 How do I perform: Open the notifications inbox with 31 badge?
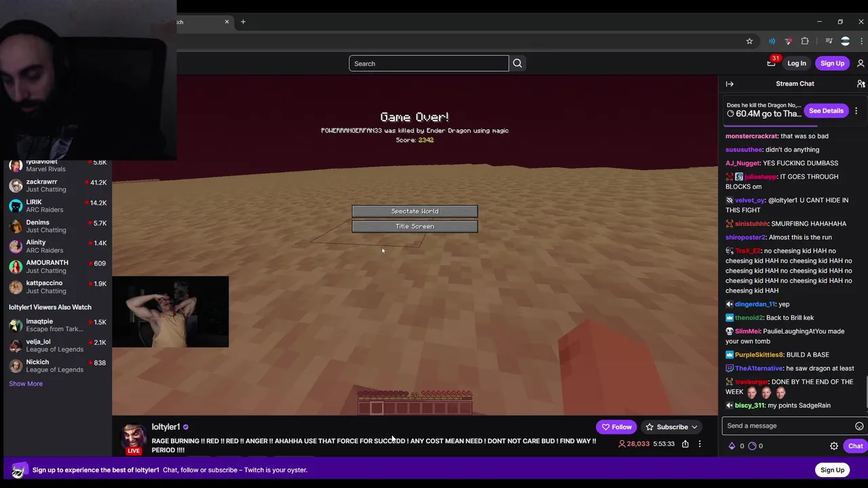pyautogui.click(x=772, y=63)
